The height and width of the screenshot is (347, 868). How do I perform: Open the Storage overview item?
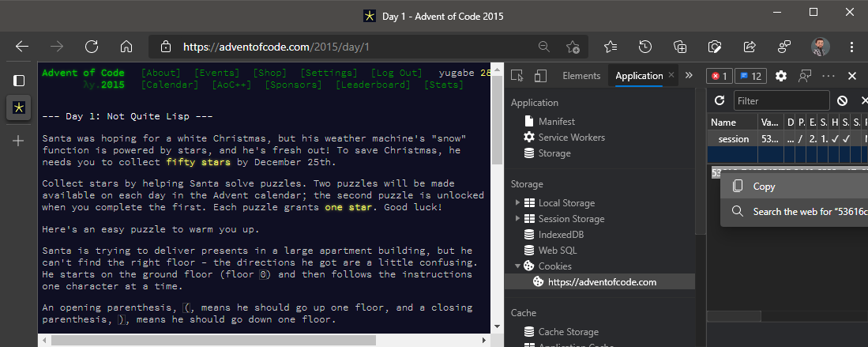pos(554,153)
